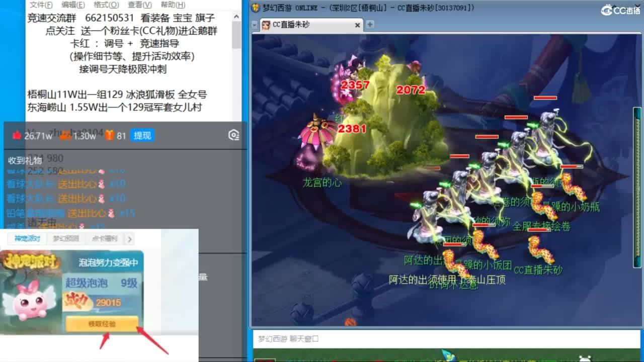Image resolution: width=644 pixels, height=362 pixels.
Task: Close the CC直播朱砂 game tab
Action: coord(358,25)
